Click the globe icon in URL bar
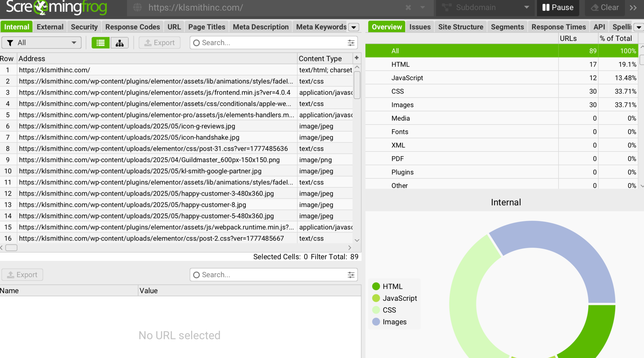This screenshot has width=644, height=358. (x=138, y=7)
